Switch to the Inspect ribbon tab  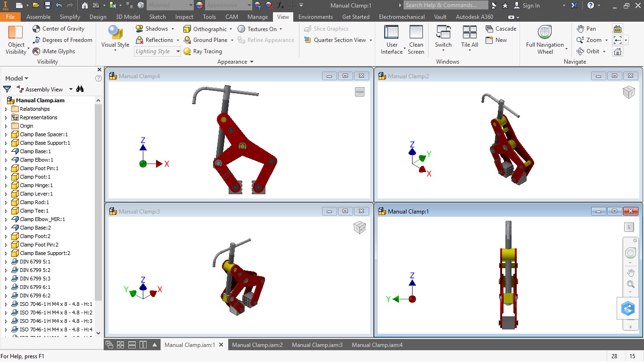point(184,16)
